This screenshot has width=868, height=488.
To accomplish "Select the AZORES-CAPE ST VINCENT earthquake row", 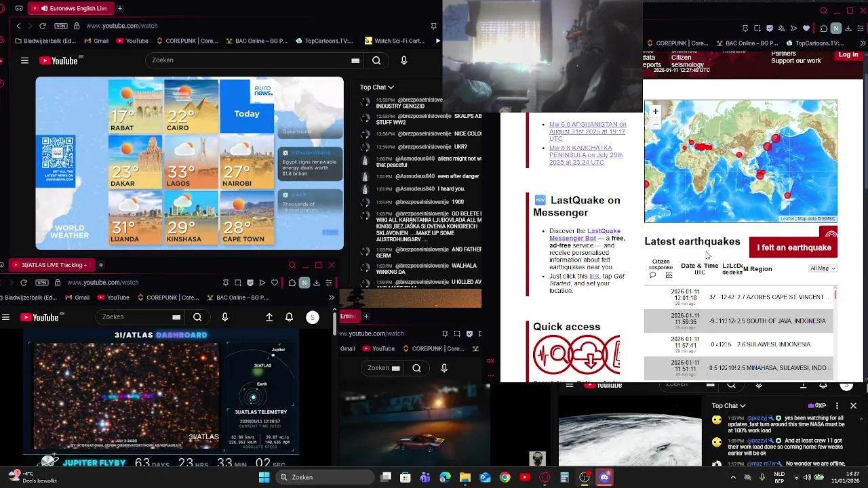I will click(738, 297).
